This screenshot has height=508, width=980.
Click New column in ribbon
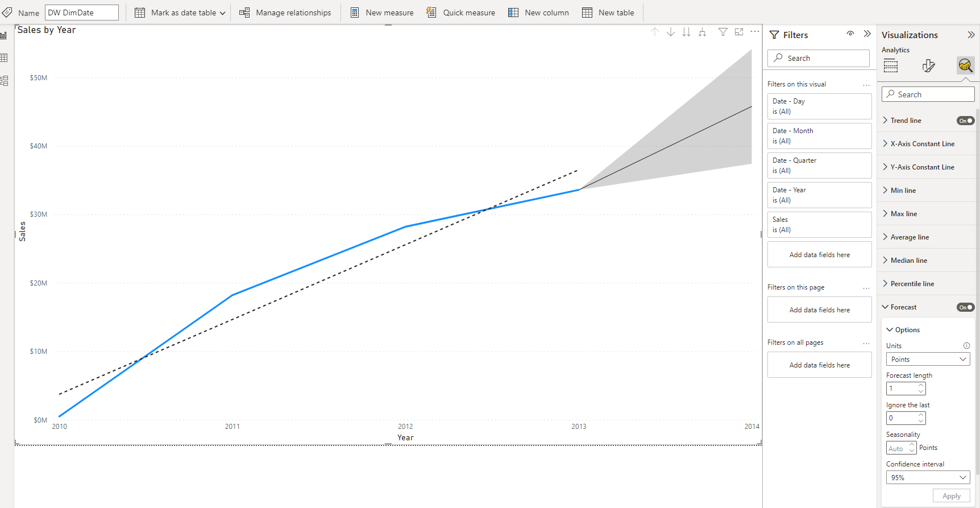tap(547, 13)
